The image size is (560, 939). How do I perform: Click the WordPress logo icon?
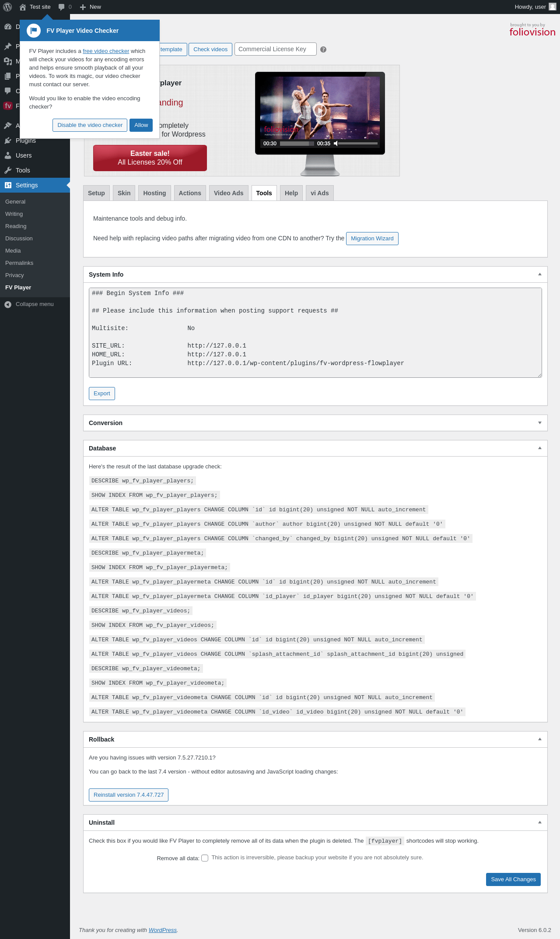coord(7,7)
